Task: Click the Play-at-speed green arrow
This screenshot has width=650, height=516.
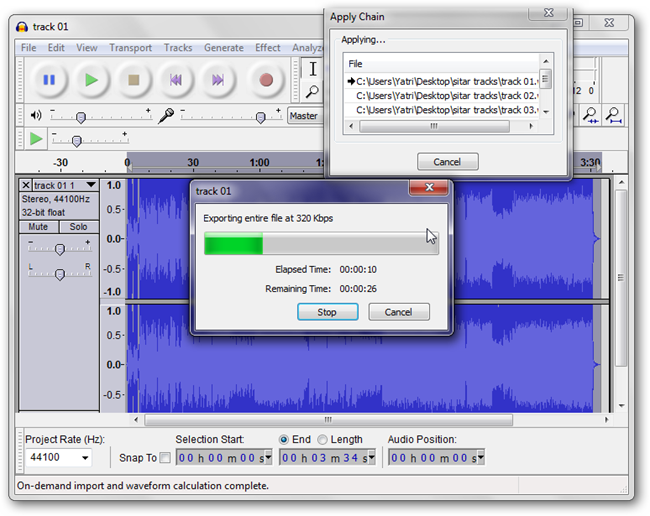Action: (36, 139)
